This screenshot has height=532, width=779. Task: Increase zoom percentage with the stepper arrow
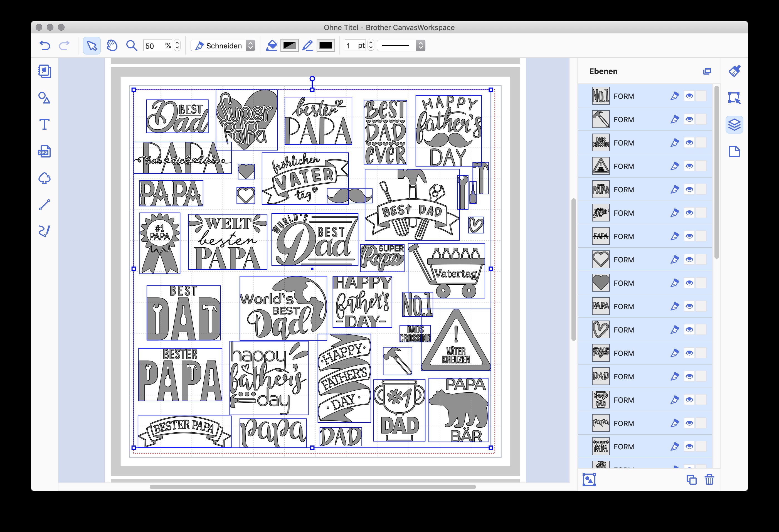177,43
